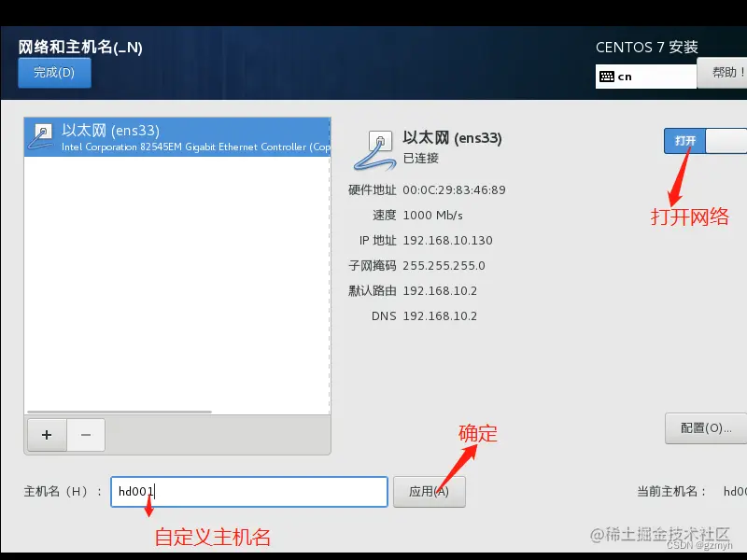747x560 pixels.
Task: Open the cn keyboard layout selector
Action: [x=644, y=75]
